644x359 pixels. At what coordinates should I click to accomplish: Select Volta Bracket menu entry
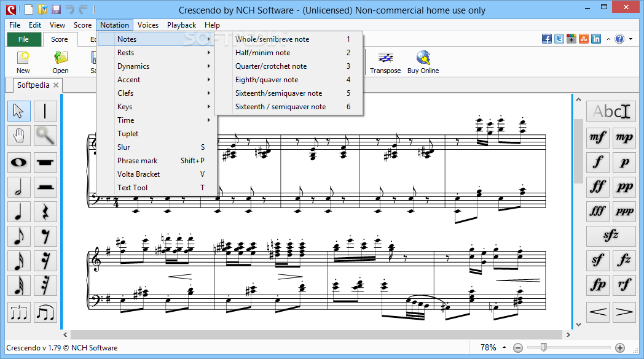click(x=156, y=174)
